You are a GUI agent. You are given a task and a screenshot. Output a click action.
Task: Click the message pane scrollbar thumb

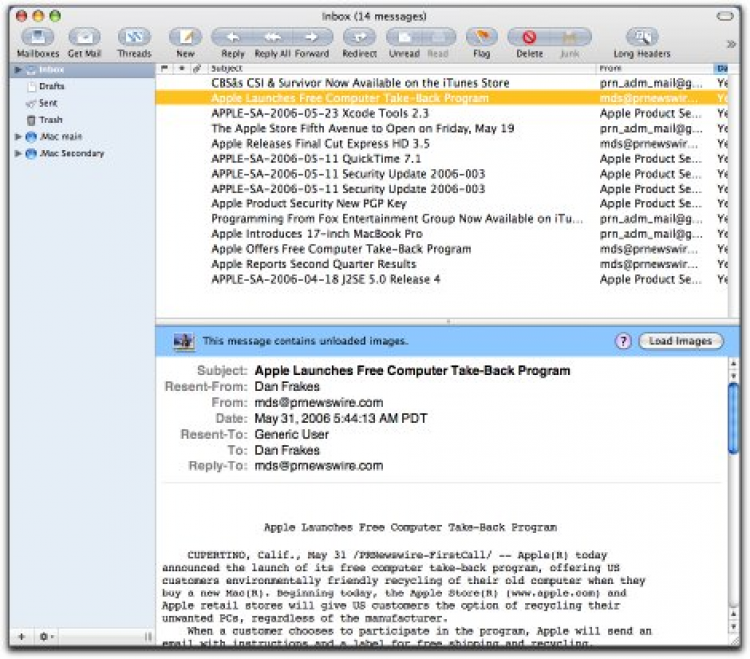733,418
